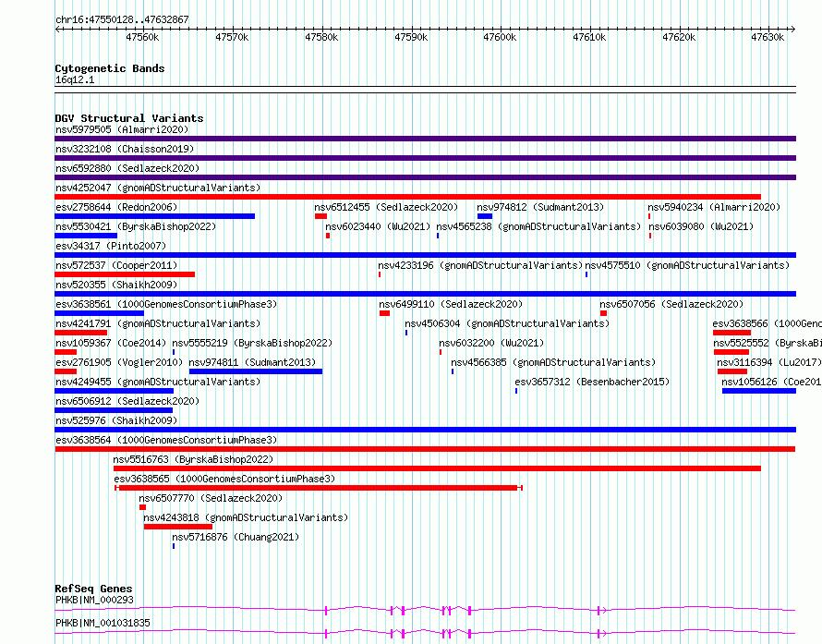This screenshot has width=822, height=644.
Task: Click the nsv4566385 gnomAD variant label
Action: pyautogui.click(x=553, y=362)
